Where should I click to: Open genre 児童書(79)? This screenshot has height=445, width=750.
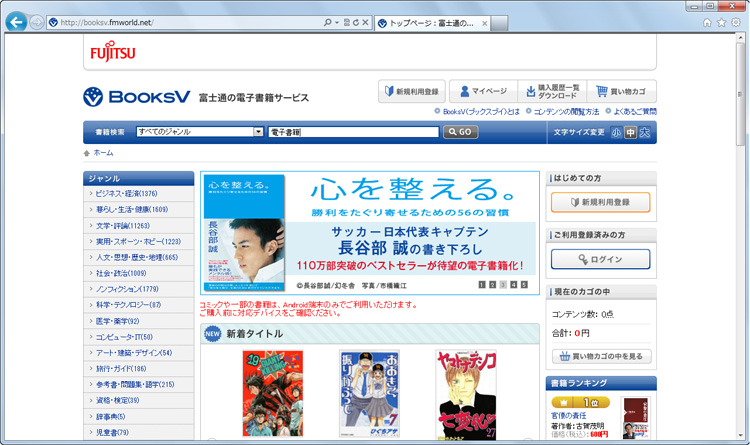(x=112, y=432)
